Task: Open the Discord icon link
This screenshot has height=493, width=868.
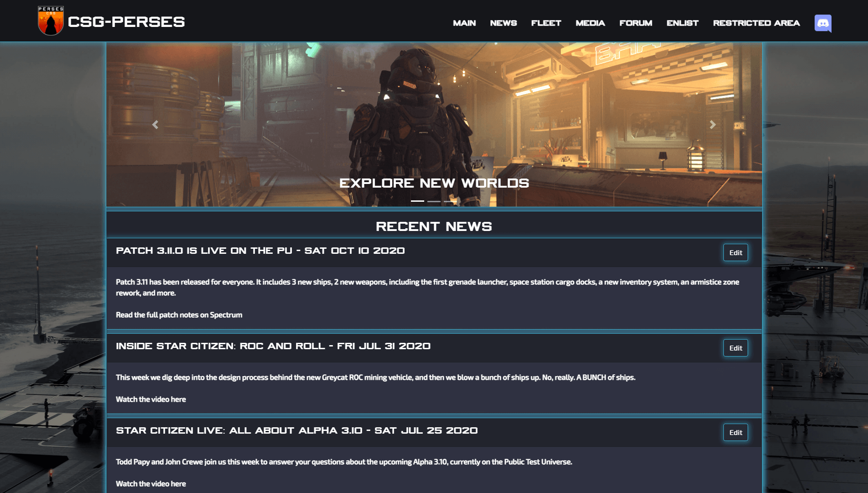Action: coord(822,23)
